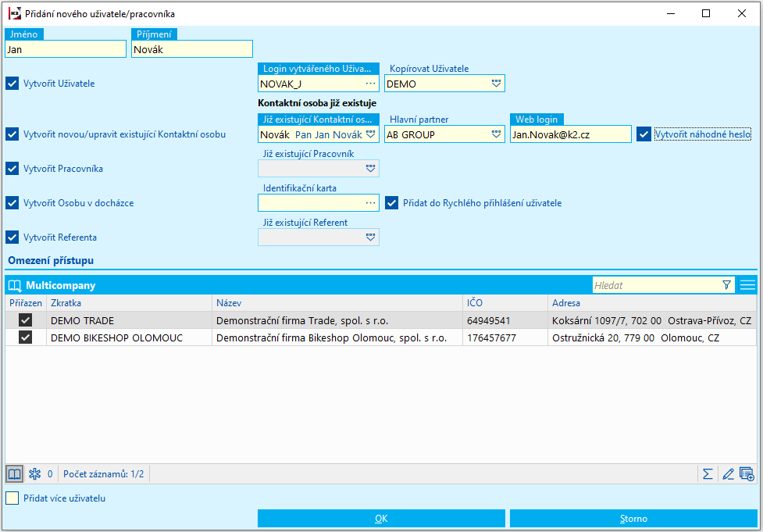Click 'Kontaktní osoba již existuje' message text
This screenshot has width=763, height=532.
[317, 103]
